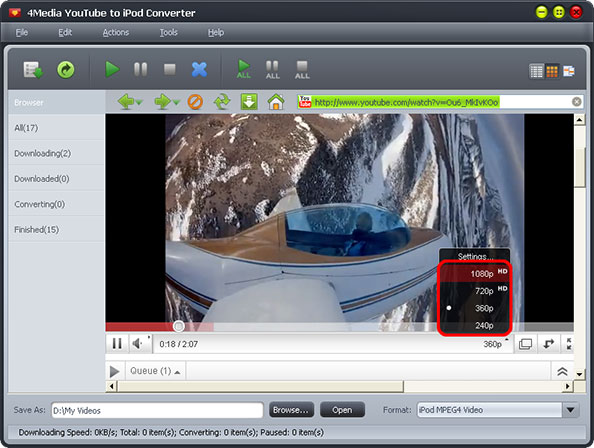Download the current video with the green download icon

click(249, 102)
